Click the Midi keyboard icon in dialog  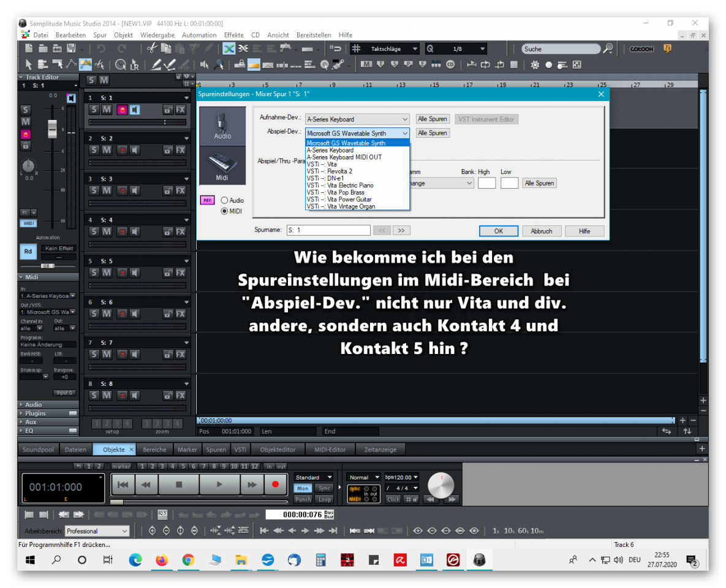(x=222, y=165)
